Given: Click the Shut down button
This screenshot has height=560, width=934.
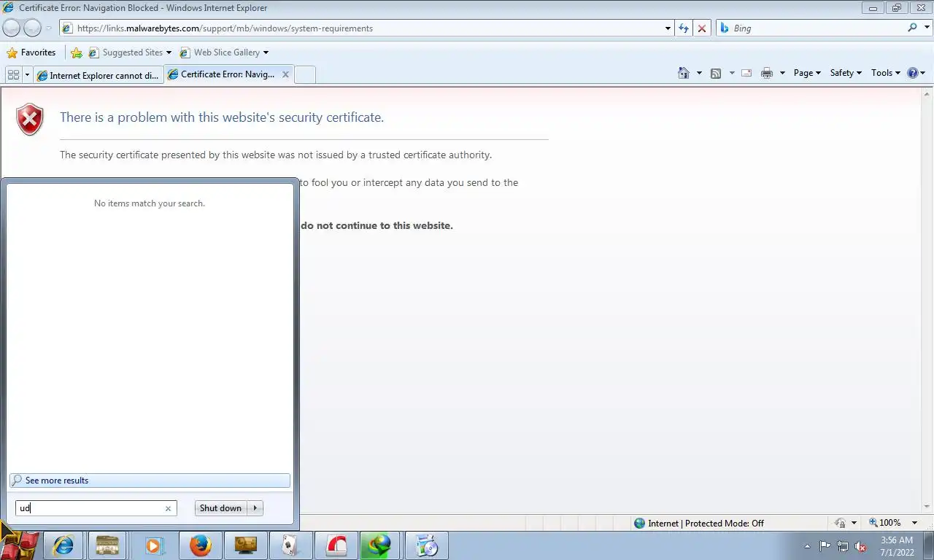Looking at the screenshot, I should (220, 508).
